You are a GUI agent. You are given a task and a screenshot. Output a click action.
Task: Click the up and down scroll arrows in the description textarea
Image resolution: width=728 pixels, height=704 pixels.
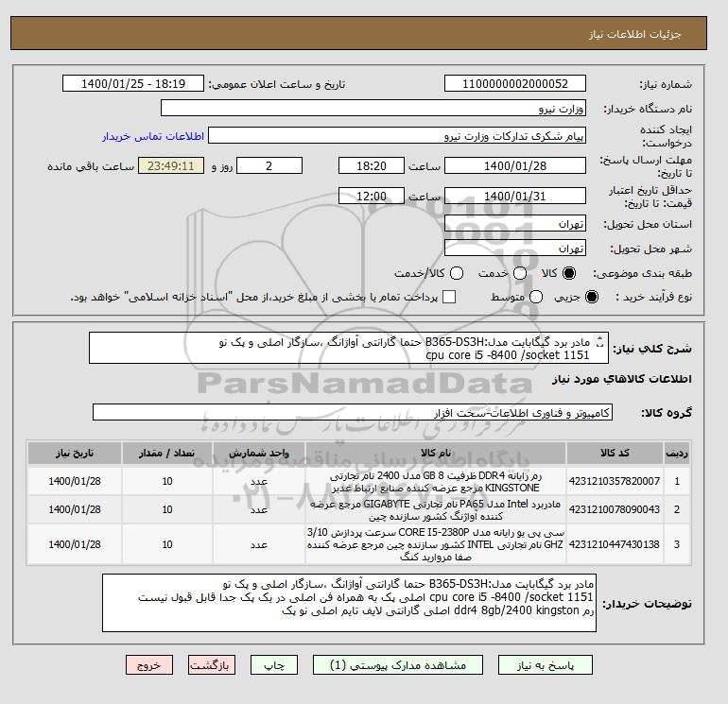point(599,341)
